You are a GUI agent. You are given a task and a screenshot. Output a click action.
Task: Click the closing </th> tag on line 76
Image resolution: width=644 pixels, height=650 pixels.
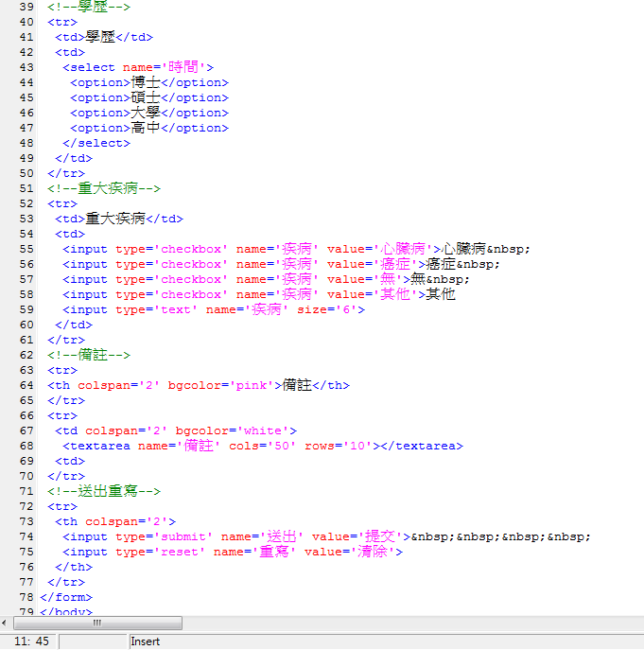coord(74,567)
